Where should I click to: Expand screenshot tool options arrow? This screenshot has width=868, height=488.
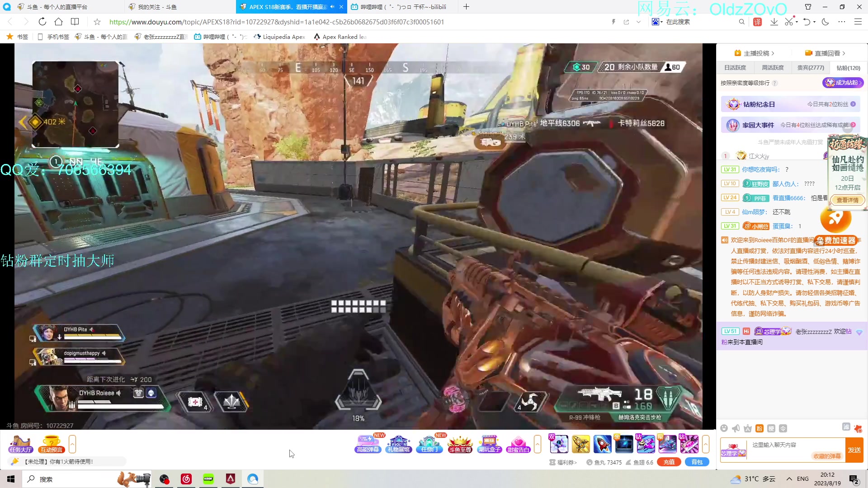[x=797, y=22]
